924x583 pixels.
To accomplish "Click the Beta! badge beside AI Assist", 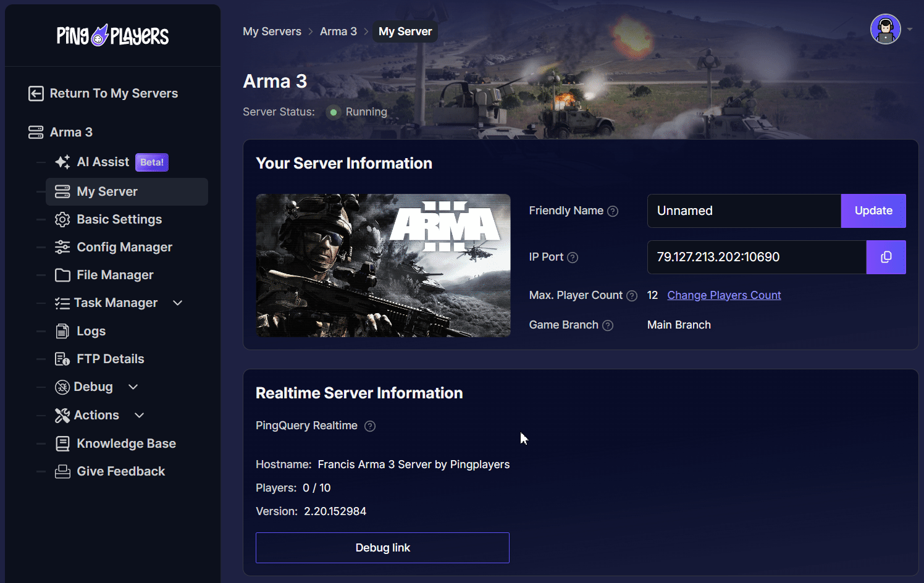I will pyautogui.click(x=152, y=162).
